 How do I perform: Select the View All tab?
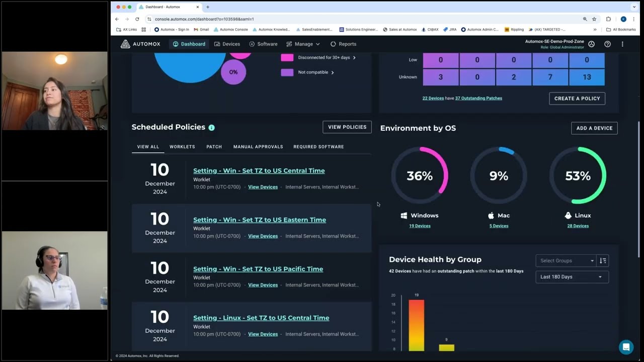pyautogui.click(x=148, y=147)
